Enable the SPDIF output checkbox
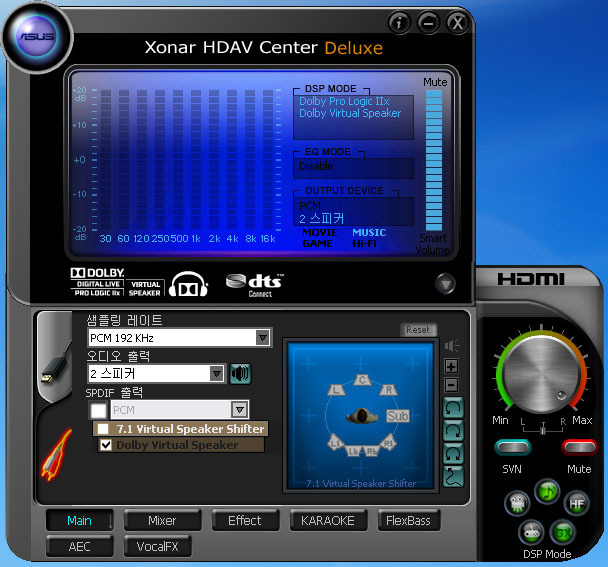Screen dimensions: 608x567 click(x=98, y=410)
